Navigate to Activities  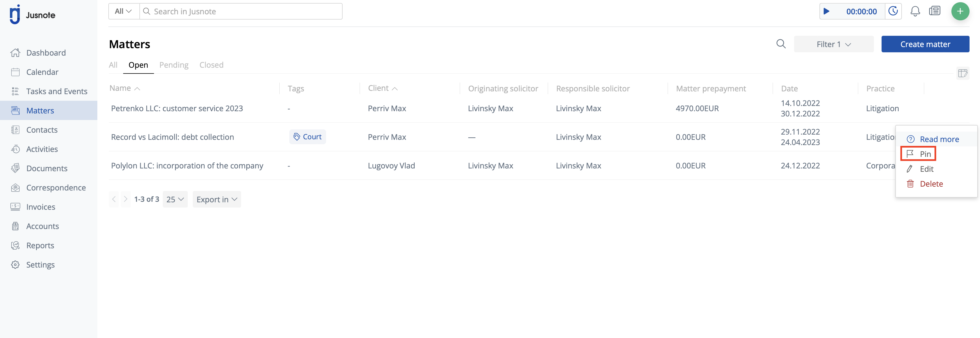(42, 149)
